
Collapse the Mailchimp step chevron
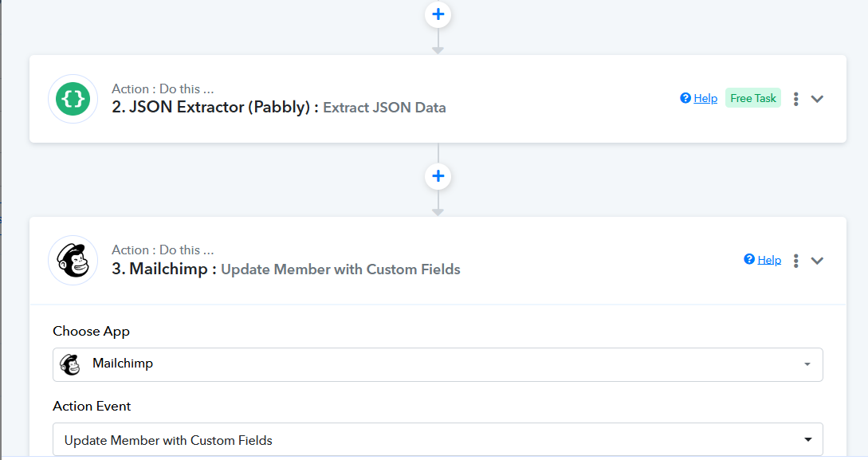(817, 261)
